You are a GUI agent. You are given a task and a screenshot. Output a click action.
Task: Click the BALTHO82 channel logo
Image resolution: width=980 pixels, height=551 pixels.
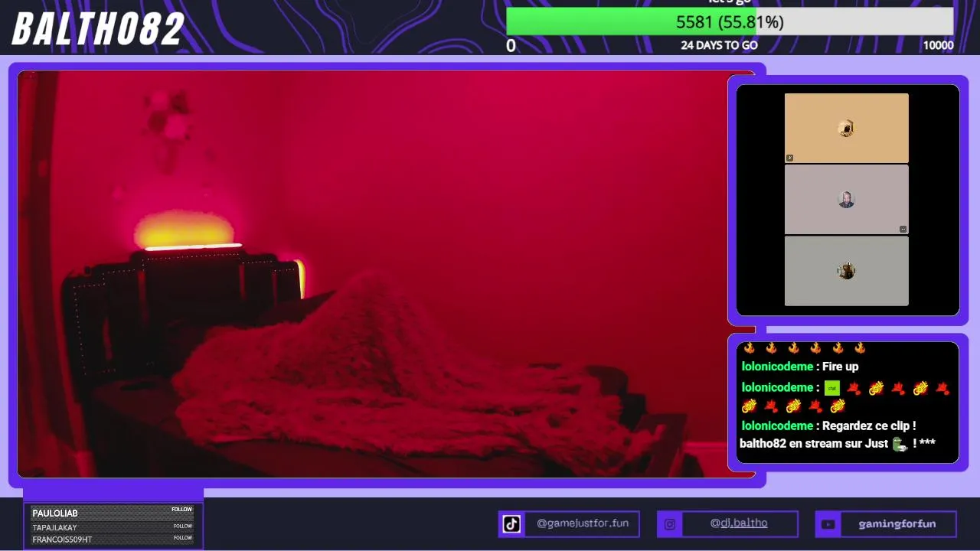click(x=98, y=30)
